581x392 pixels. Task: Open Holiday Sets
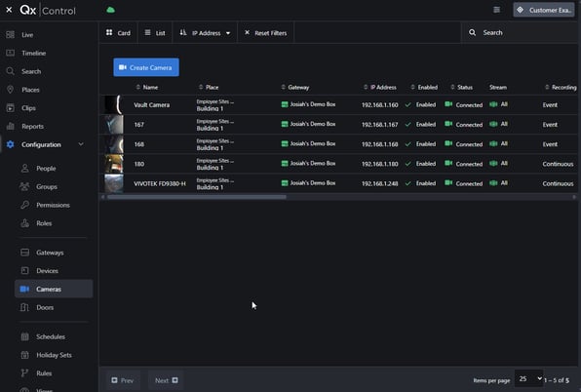[54, 355]
